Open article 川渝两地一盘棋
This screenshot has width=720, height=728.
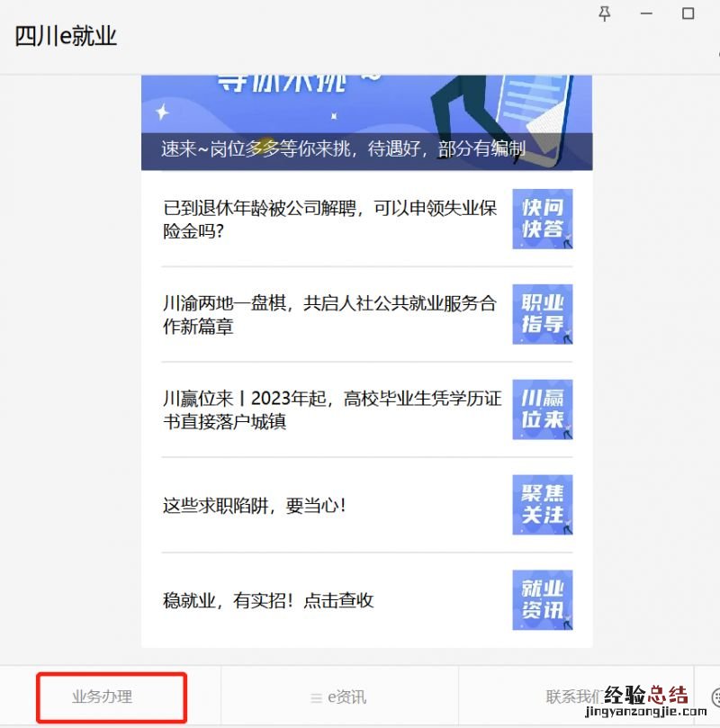pyautogui.click(x=330, y=314)
